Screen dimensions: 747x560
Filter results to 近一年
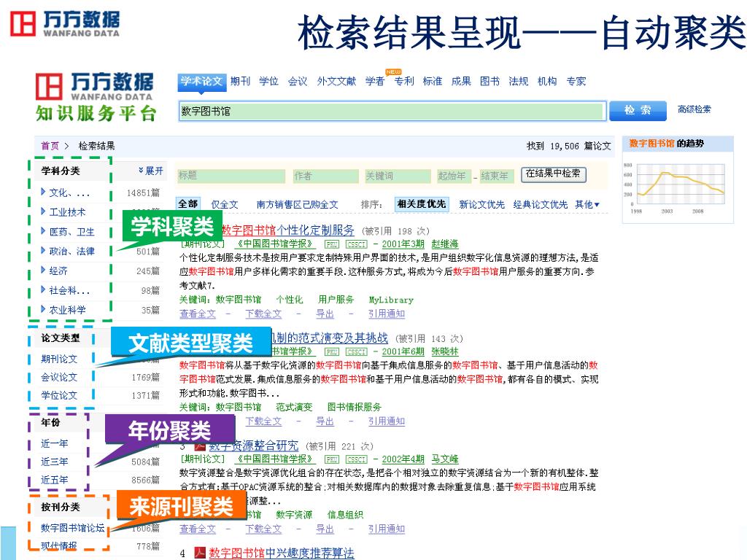pos(54,444)
